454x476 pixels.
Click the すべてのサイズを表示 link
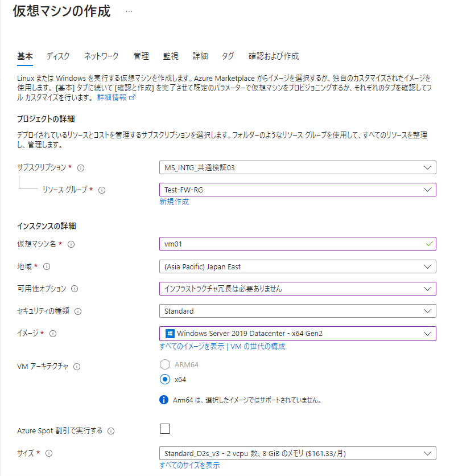point(189,465)
